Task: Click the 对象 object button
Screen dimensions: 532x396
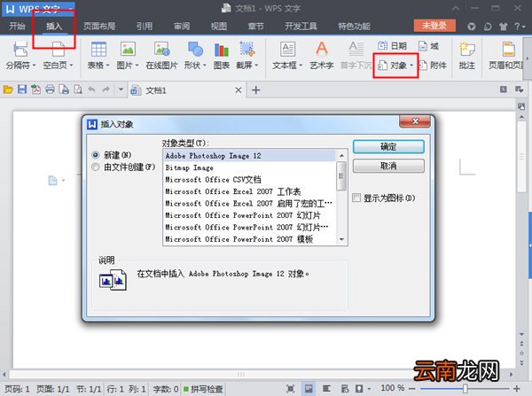Action: [392, 65]
